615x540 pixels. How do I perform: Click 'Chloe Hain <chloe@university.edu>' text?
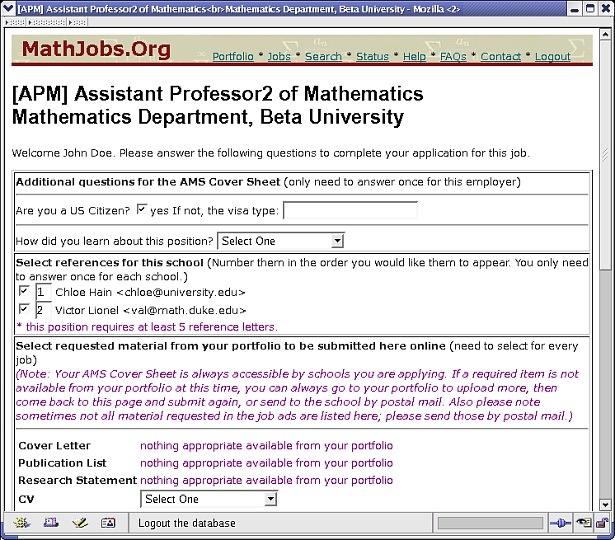pos(150,293)
